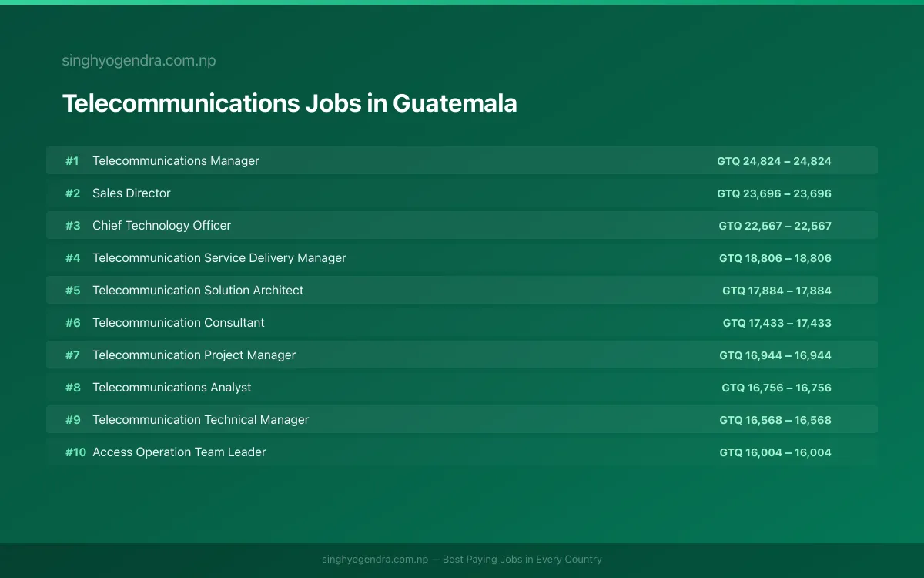Select Telecommunication Project Manager title
The image size is (924, 578).
point(194,355)
